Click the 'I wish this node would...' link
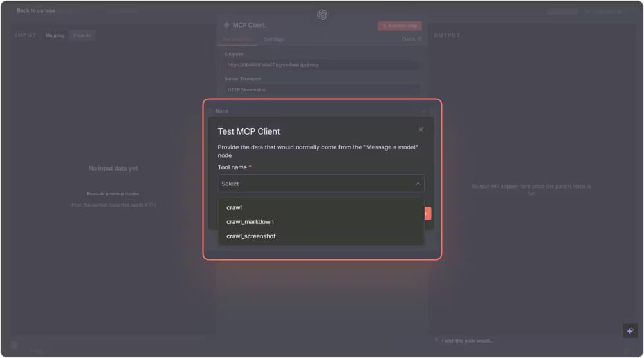Screen dimensions: 644x358 click(468, 341)
